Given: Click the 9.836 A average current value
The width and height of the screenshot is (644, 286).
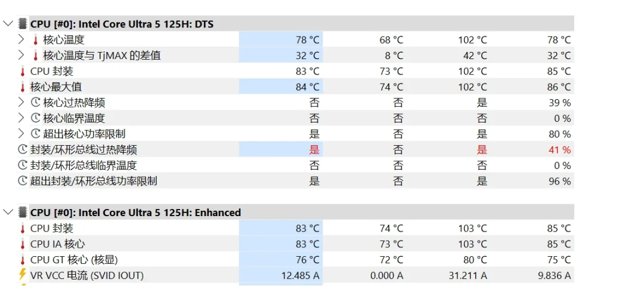Looking at the screenshot, I should (555, 275).
